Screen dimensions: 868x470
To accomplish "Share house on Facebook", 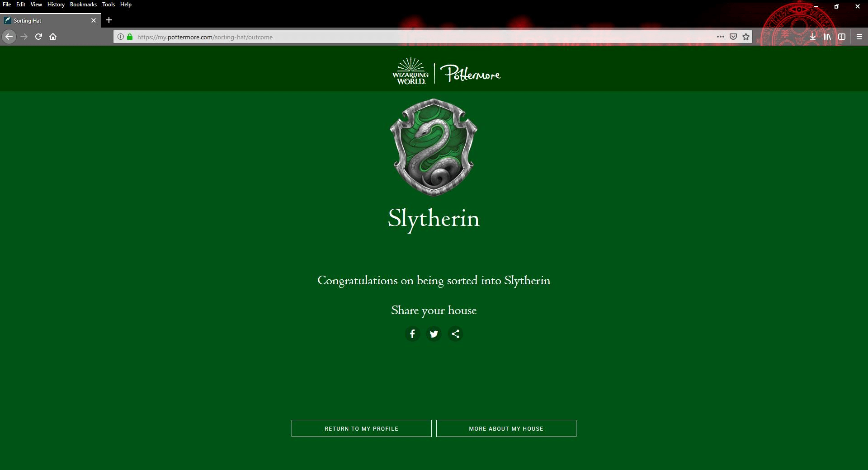I will (x=412, y=334).
